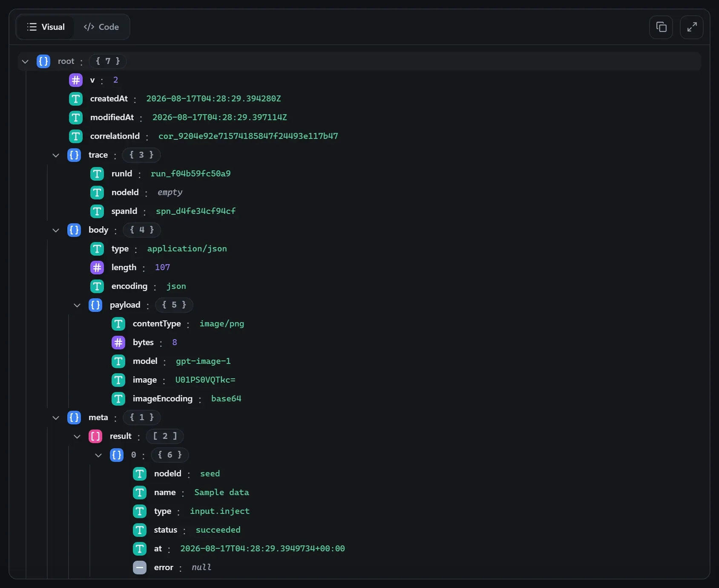Click the text icon beside correlationId

pos(76,136)
